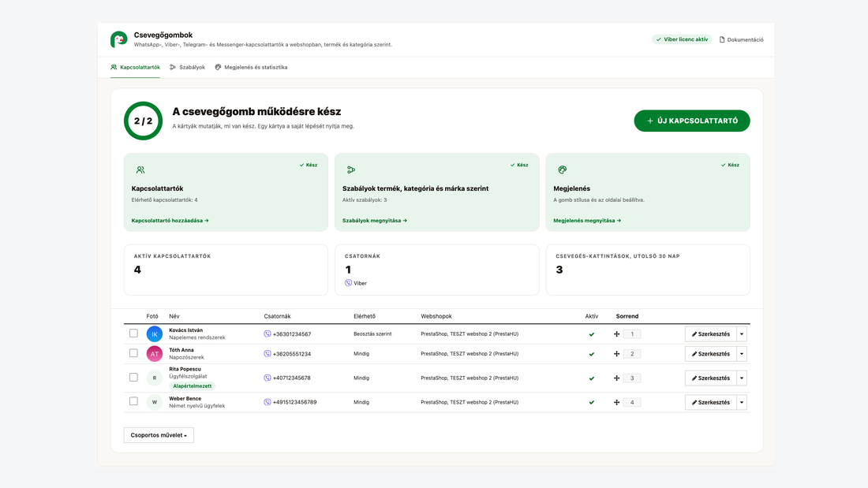868x488 pixels.
Task: Click the order field of Rita Popescu
Action: (631, 378)
